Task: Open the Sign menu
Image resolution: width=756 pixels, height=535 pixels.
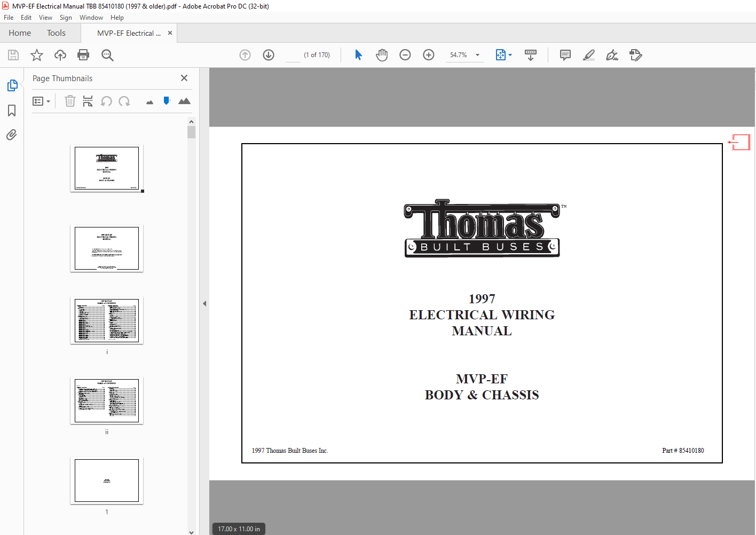Action: point(66,18)
